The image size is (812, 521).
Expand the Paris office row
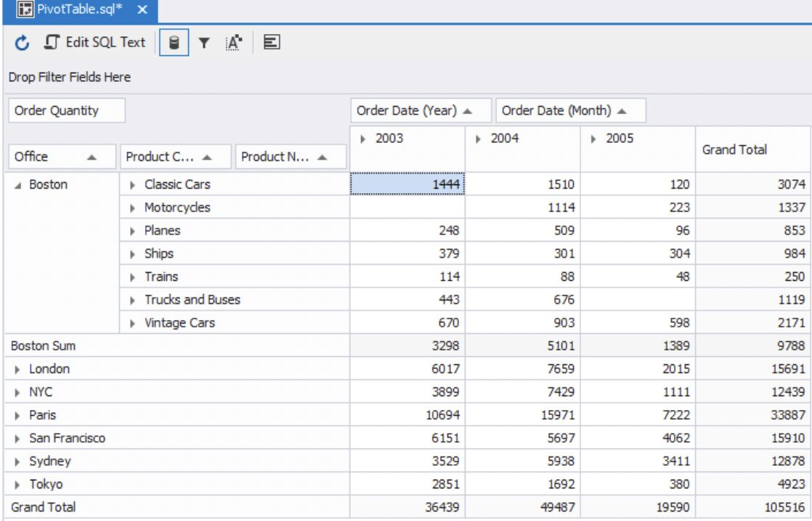(x=17, y=416)
